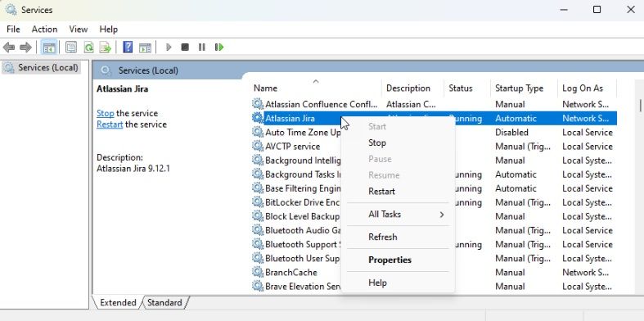The height and width of the screenshot is (321, 644).
Task: Click gear icon beside AVCTP service
Action: pyautogui.click(x=258, y=146)
